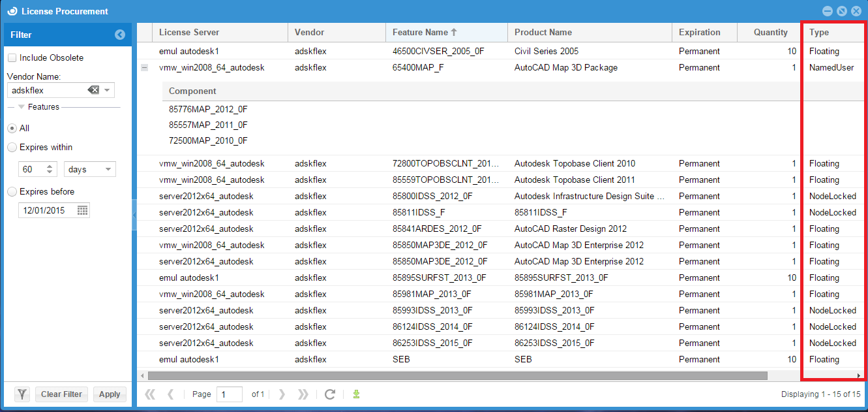Collapse the Filter panel with arrow icon

[x=120, y=35]
